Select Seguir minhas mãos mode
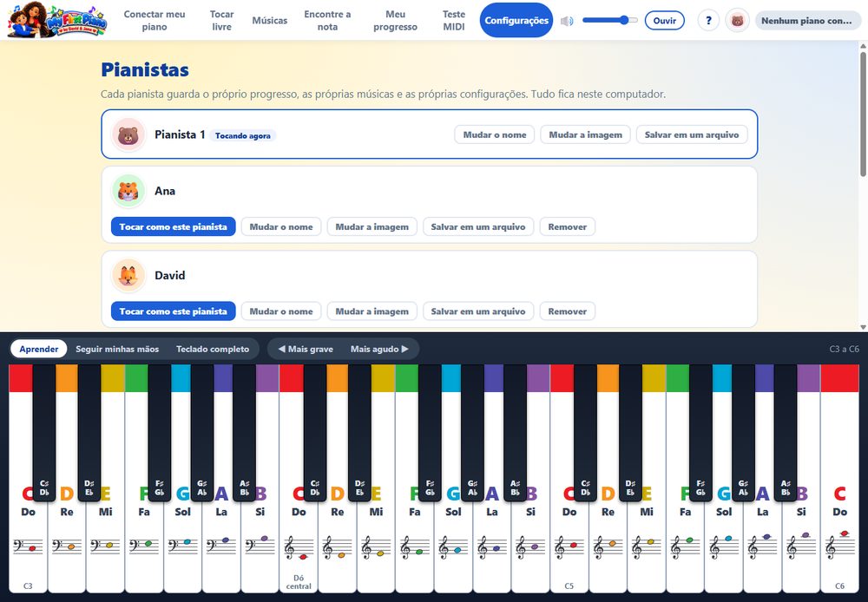The width and height of the screenshot is (868, 602). pyautogui.click(x=117, y=349)
